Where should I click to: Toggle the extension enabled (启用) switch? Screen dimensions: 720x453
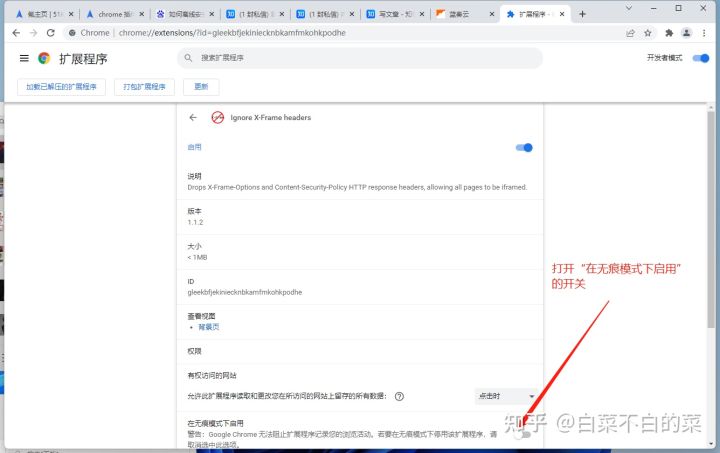click(x=524, y=148)
